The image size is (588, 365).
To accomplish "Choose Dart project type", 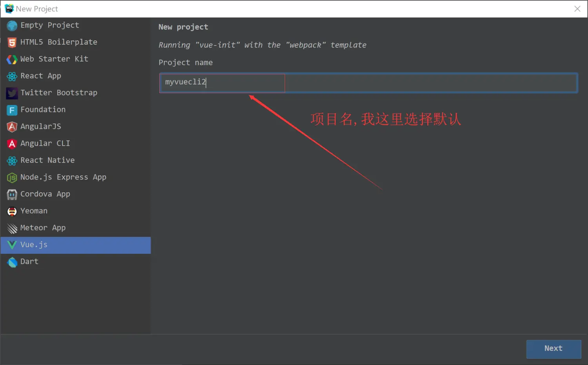I will [75, 262].
